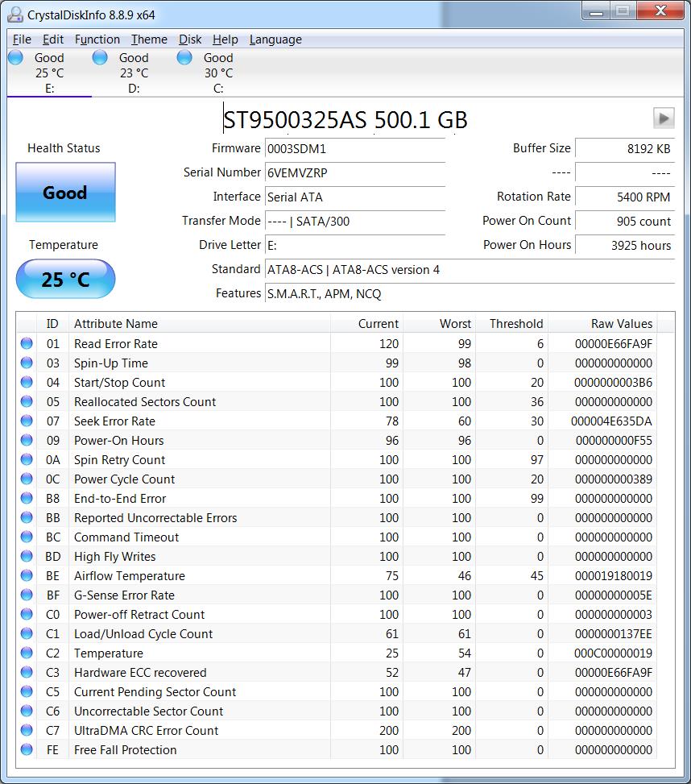
Task: Click the status orb for High Fly Writes
Action: (27, 557)
